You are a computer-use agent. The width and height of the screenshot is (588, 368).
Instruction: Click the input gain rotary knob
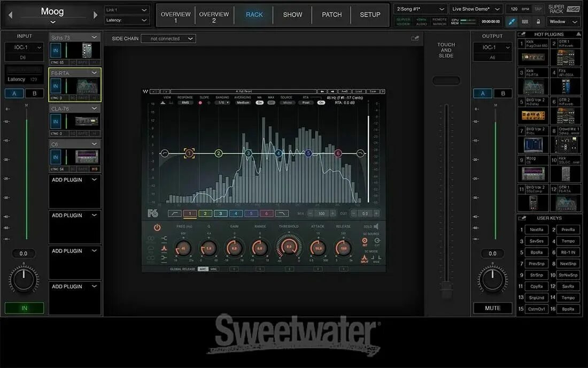tap(24, 279)
